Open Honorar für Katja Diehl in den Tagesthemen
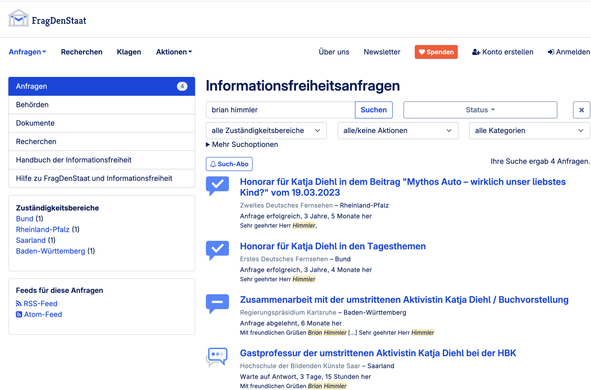 click(x=333, y=246)
